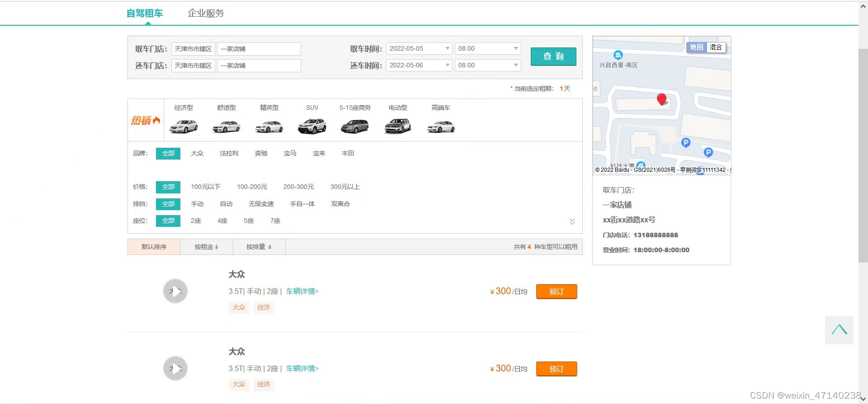The width and height of the screenshot is (868, 404).
Task: Click the back-to-top arrow icon
Action: tap(839, 330)
